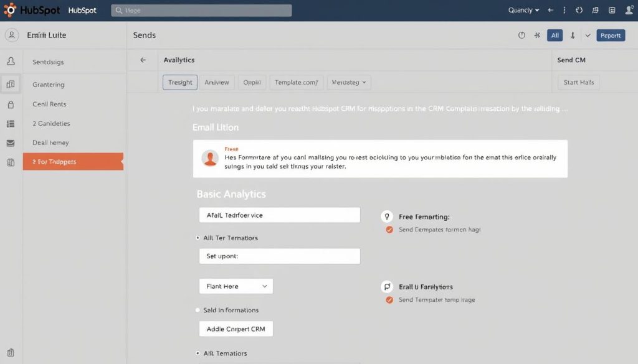Image resolution: width=638 pixels, height=364 pixels.
Task: Open the Flant Here dropdown
Action: pos(236,286)
